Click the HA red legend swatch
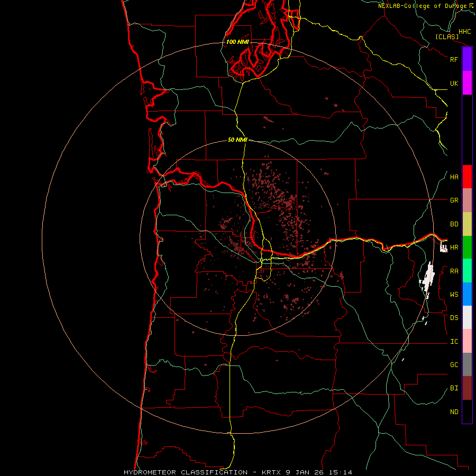The width and height of the screenshot is (476, 476). [467, 177]
